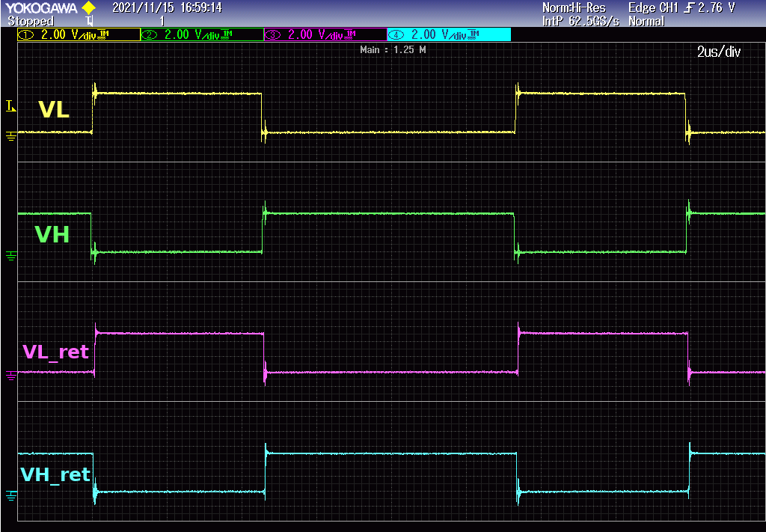Click the trigger position icon beside Stopped

(90, 21)
